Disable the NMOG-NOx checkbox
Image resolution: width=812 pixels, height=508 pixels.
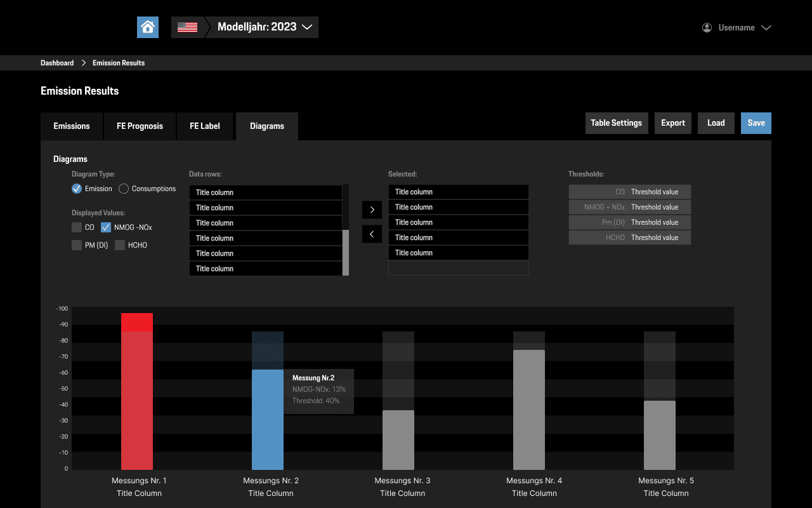(105, 227)
